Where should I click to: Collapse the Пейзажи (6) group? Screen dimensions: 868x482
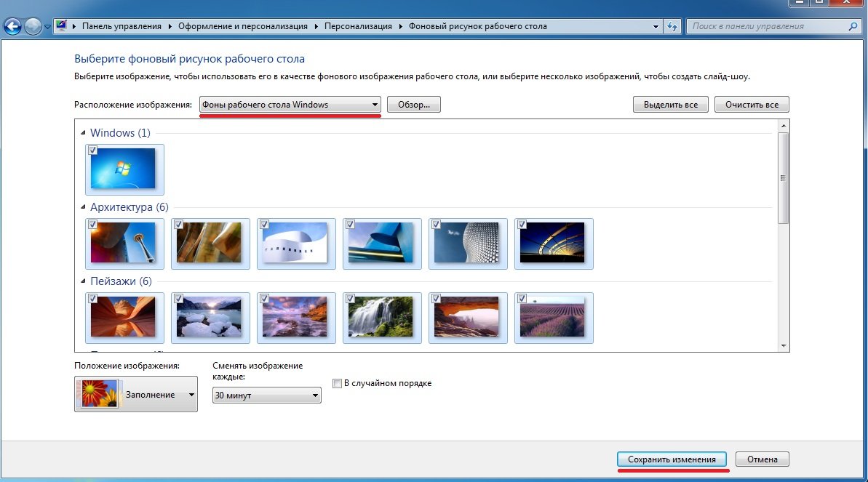click(x=83, y=281)
